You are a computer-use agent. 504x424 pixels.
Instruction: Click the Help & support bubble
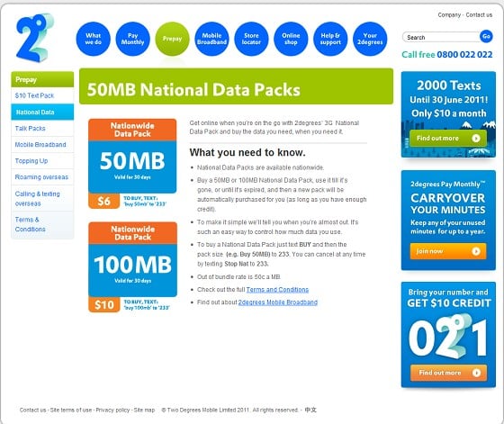tap(330, 39)
